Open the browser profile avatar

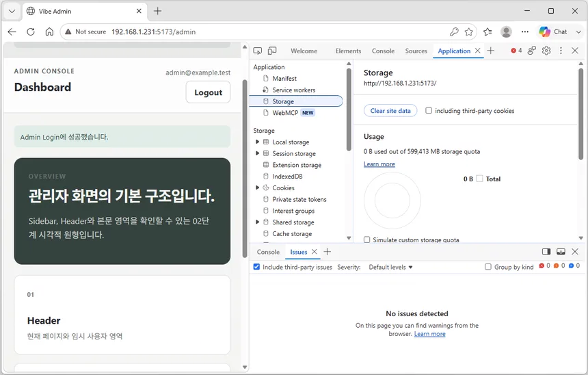506,32
